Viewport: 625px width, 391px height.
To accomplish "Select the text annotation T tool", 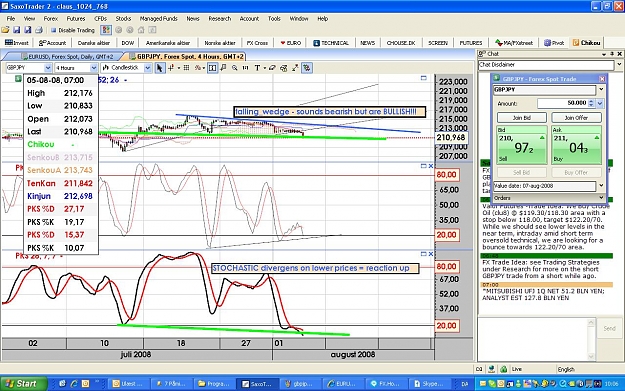I will tap(257, 68).
